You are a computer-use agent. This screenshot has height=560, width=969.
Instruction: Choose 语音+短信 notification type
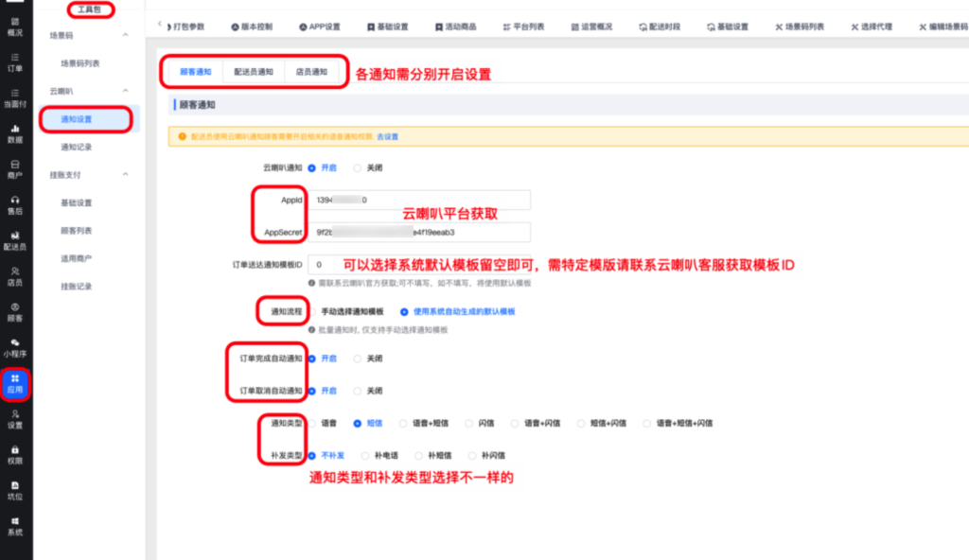tap(404, 423)
